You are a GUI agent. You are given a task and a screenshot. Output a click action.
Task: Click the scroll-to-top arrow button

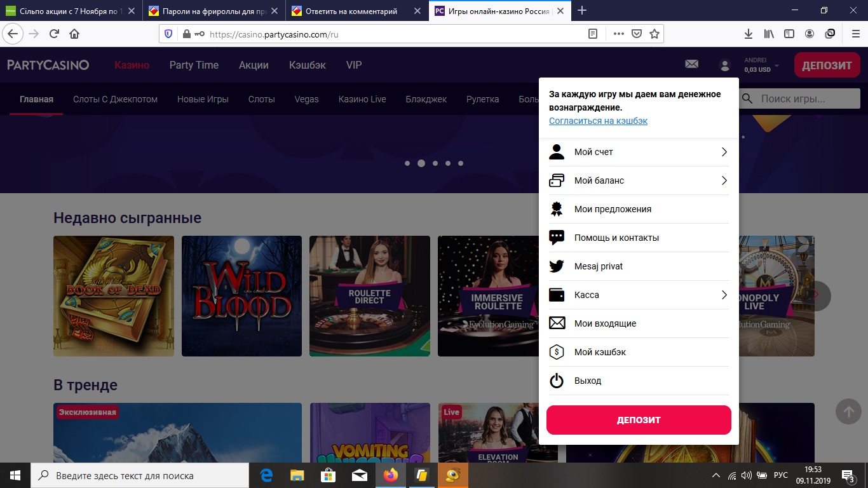pos(848,412)
